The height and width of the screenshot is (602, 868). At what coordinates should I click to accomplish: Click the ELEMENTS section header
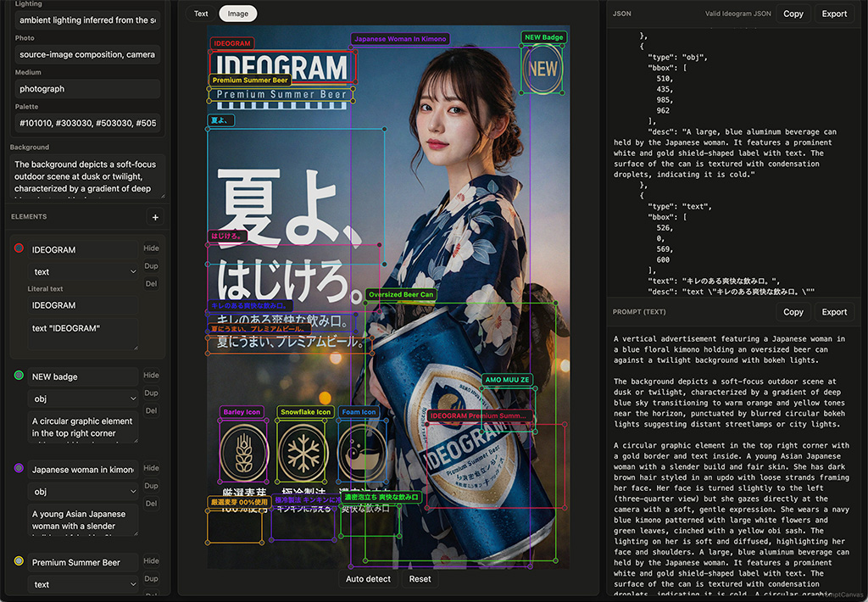(x=29, y=216)
